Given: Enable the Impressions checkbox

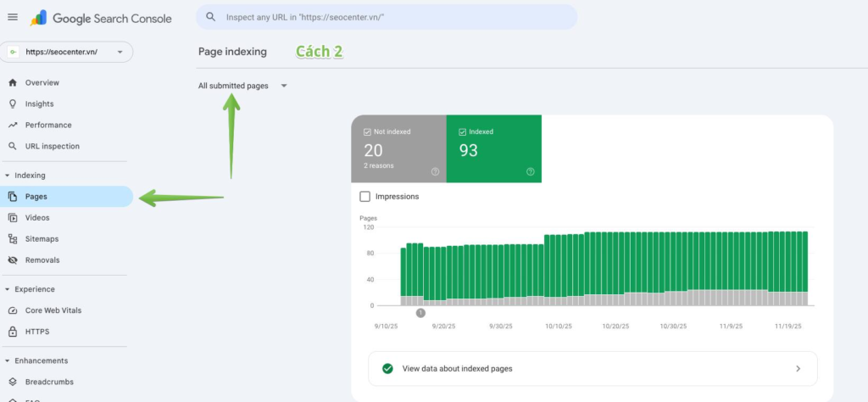Looking at the screenshot, I should (x=365, y=197).
